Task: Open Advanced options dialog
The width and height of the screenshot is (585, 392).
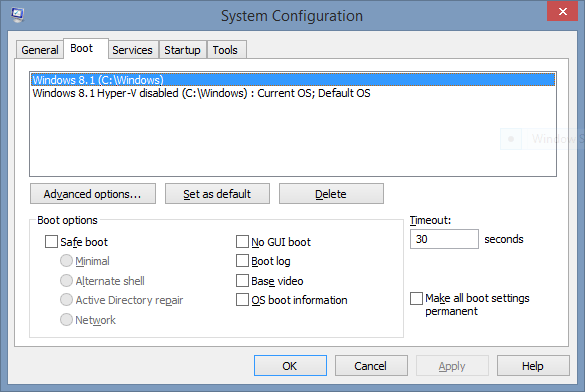Action: [x=93, y=194]
